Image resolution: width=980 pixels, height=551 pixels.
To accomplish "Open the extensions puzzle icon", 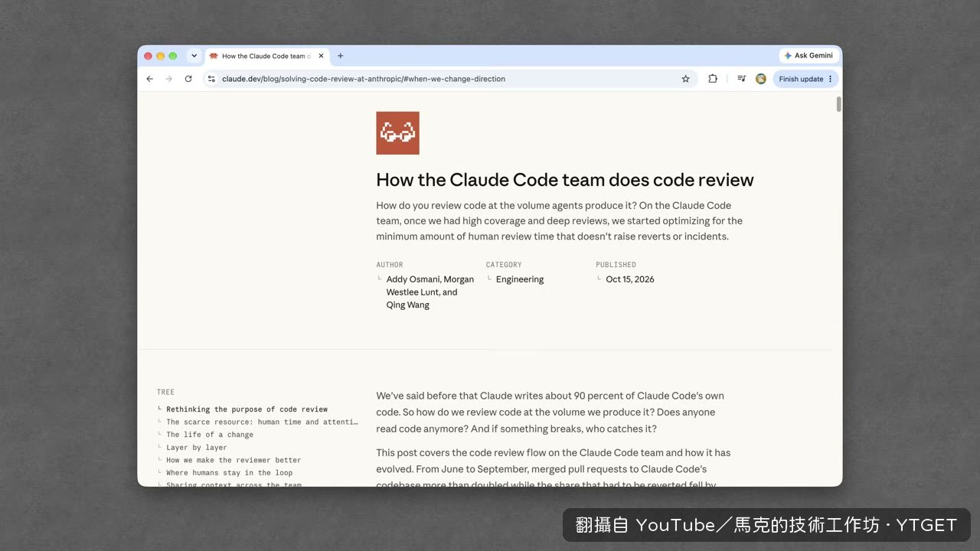I will 713,79.
